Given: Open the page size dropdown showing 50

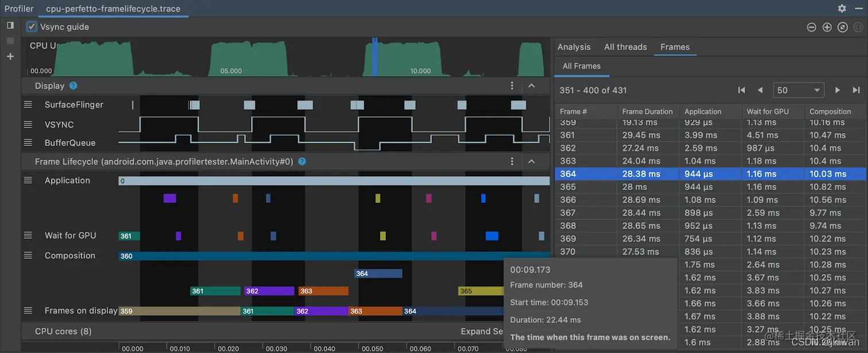Looking at the screenshot, I should 799,90.
